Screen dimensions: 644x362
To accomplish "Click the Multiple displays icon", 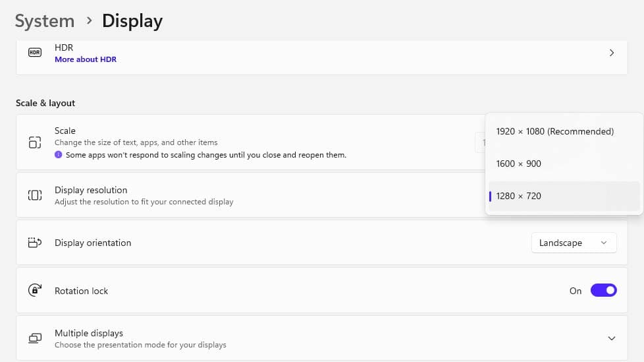I will [35, 338].
